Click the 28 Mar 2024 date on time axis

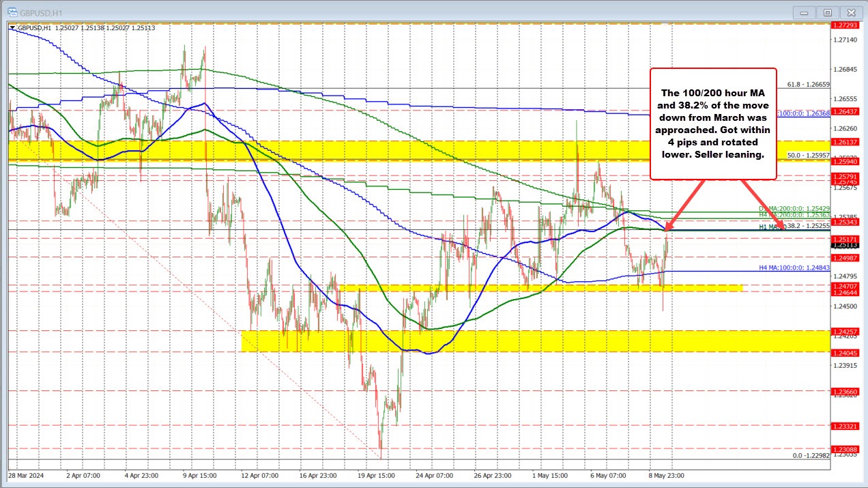[x=26, y=475]
